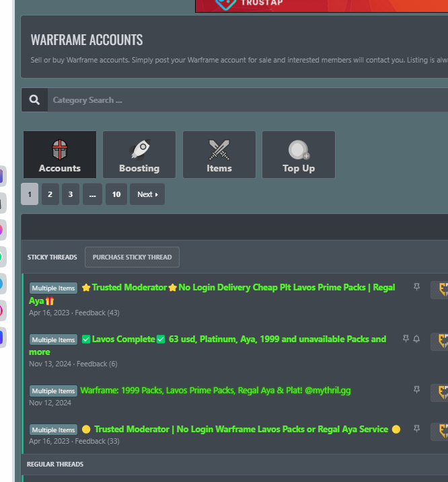Click the Top Up coin icon
448x482 pixels.
pyautogui.click(x=299, y=150)
